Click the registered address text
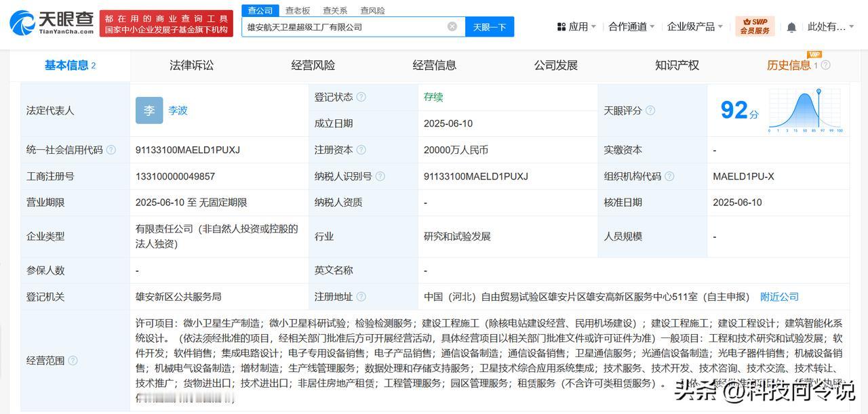 (587, 297)
